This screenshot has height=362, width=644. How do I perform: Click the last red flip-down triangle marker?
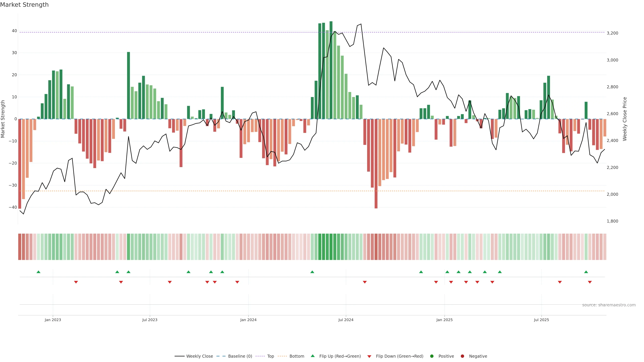coord(590,282)
